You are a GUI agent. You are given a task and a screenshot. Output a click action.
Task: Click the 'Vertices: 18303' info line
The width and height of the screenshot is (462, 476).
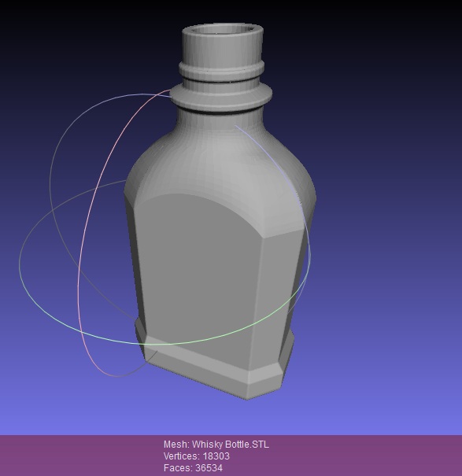(x=197, y=456)
